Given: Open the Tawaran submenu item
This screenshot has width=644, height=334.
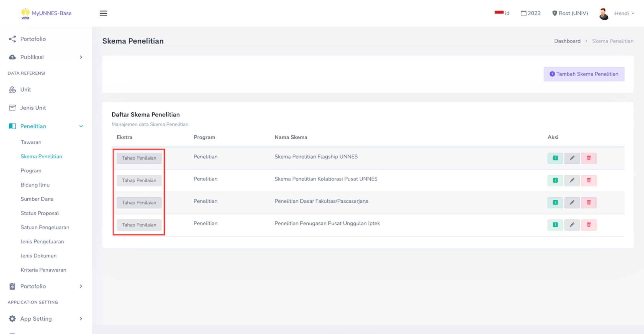Looking at the screenshot, I should coord(31,142).
